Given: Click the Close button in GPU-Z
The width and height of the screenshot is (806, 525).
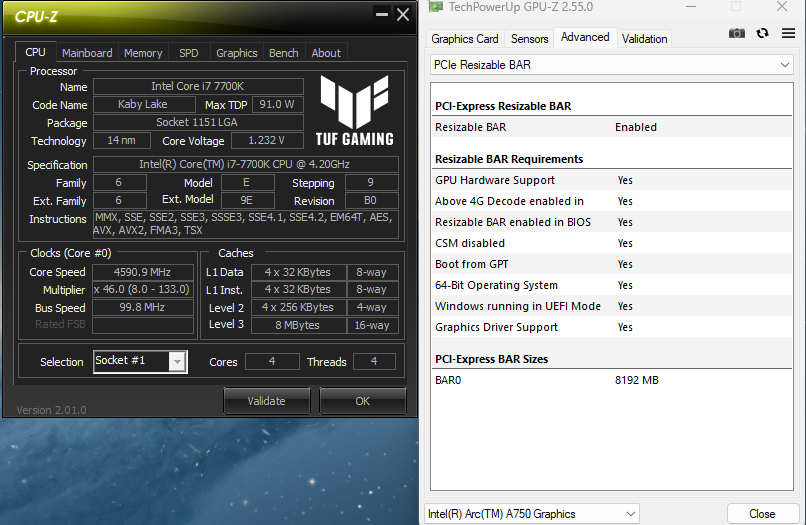Looking at the screenshot, I should (x=762, y=514).
